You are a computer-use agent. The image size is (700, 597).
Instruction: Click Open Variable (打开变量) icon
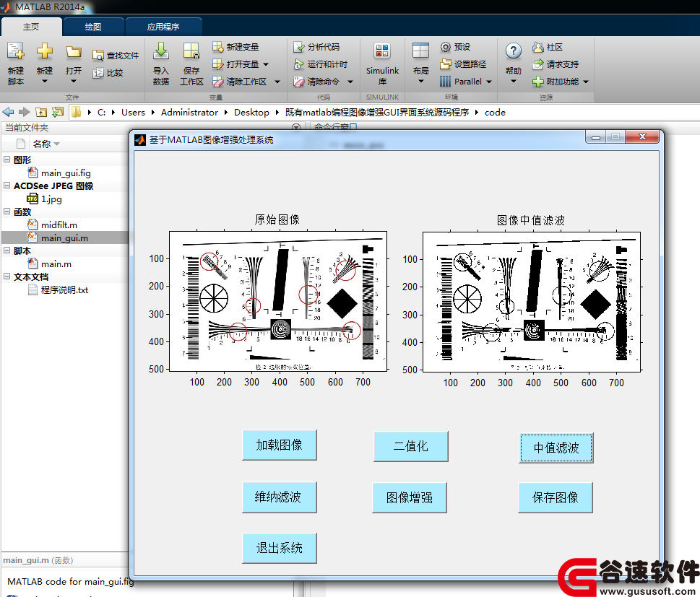pyautogui.click(x=217, y=64)
